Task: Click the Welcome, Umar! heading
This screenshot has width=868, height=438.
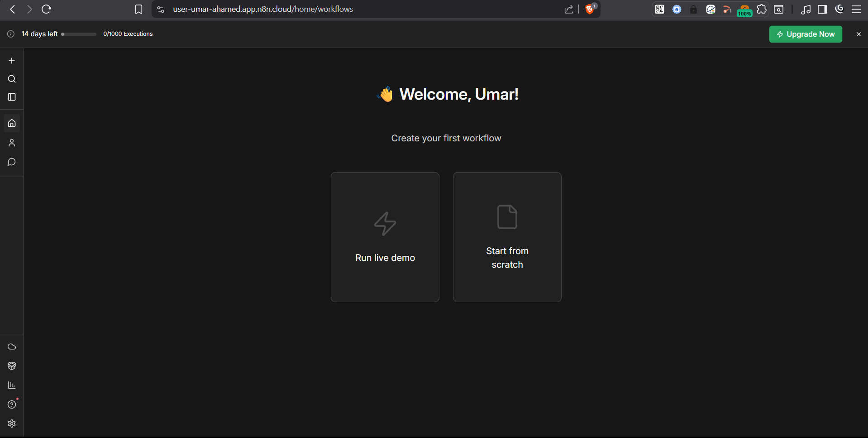Action: point(459,94)
